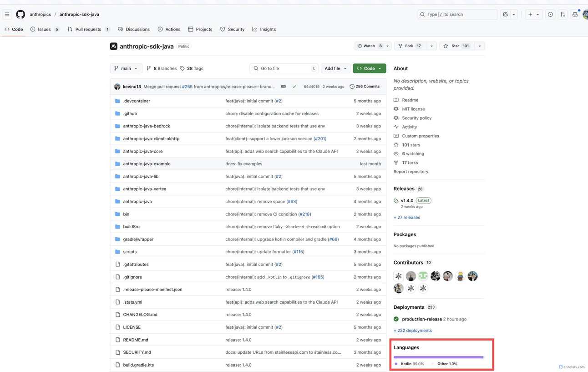Open the pull requests icon in header
The height and width of the screenshot is (372, 588).
pyautogui.click(x=563, y=15)
